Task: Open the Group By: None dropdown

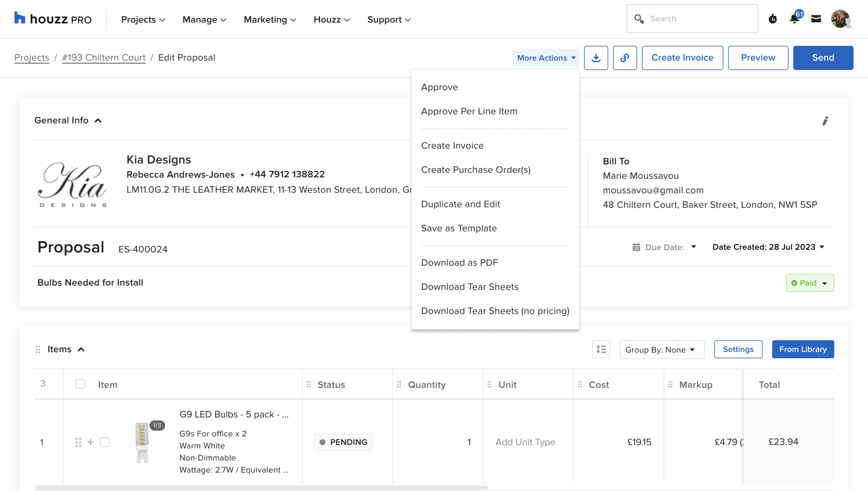Action: pos(662,350)
